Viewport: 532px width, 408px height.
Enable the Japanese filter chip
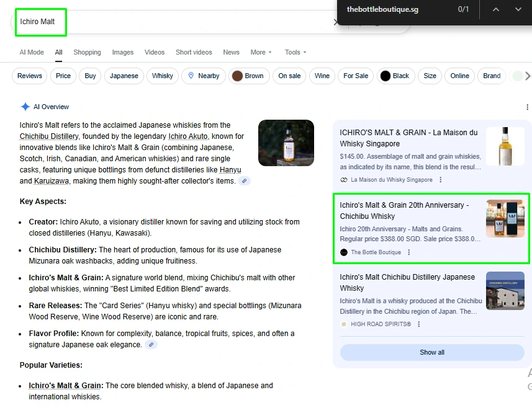pos(124,76)
